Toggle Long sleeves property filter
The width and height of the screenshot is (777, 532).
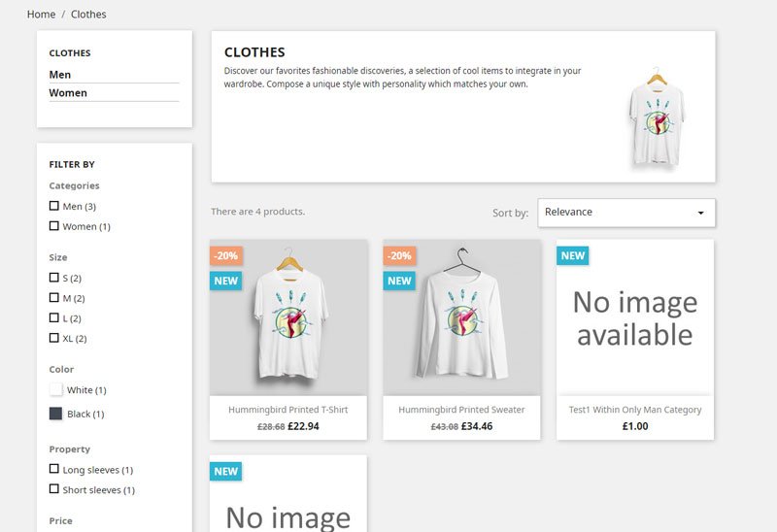click(x=54, y=469)
